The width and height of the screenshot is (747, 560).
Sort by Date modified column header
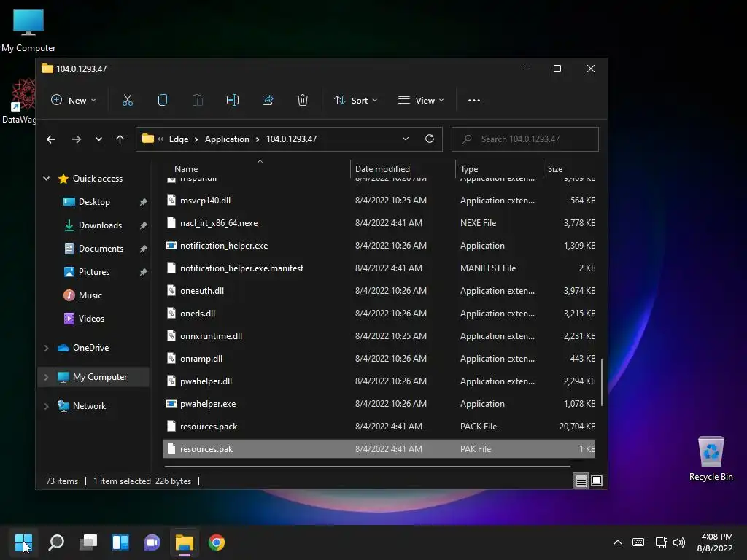pos(403,168)
